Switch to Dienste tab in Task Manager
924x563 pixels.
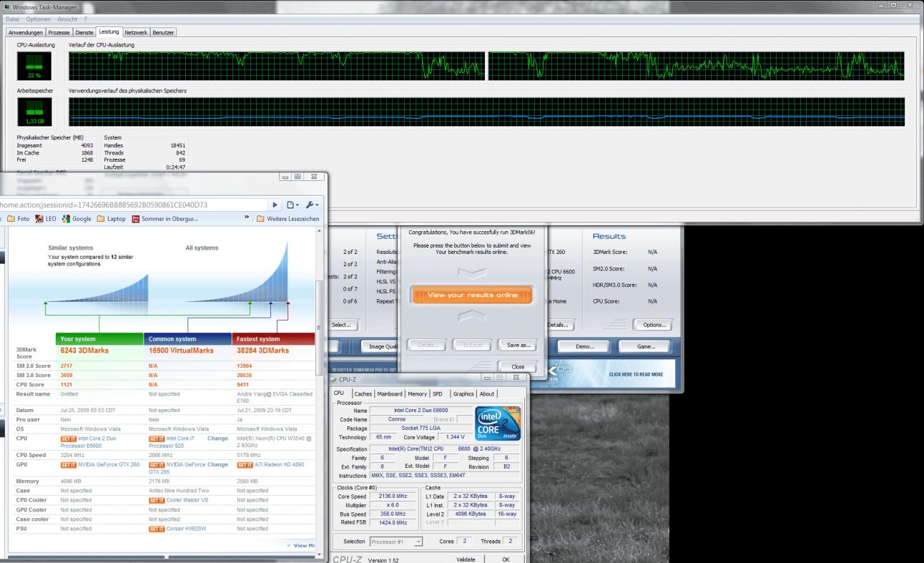[84, 32]
